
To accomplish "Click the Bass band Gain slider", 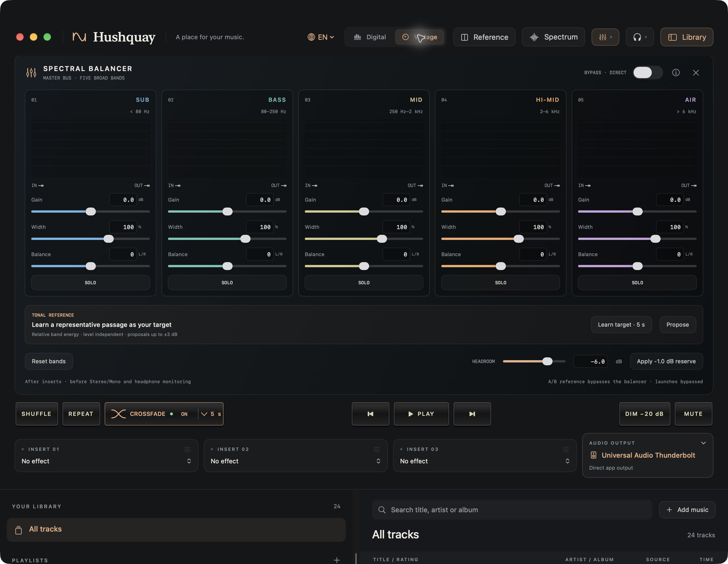I will coord(227,212).
